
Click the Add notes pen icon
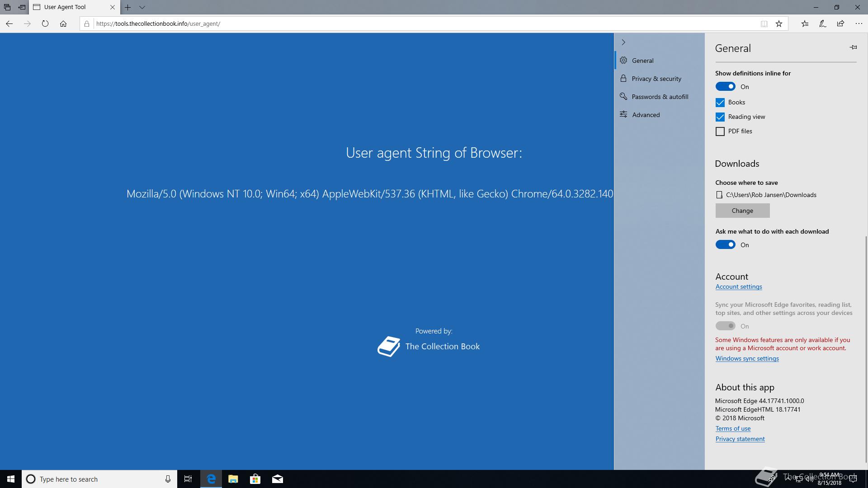[x=823, y=24]
